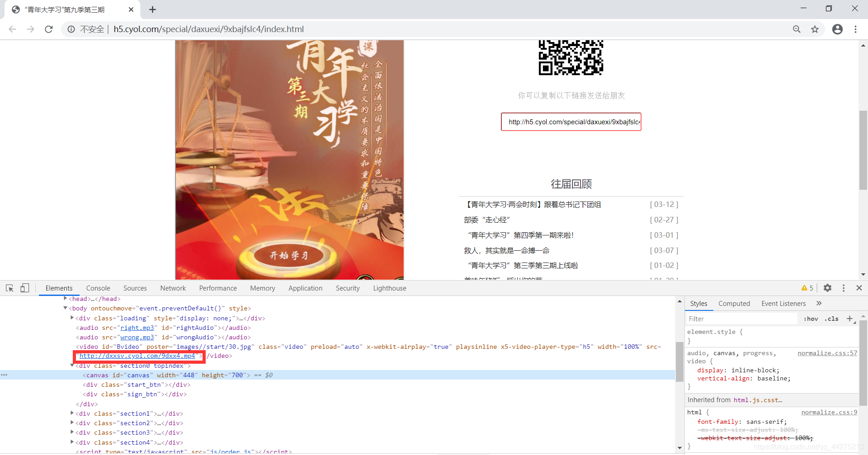
Task: Click the page vertical scrollbar thumb
Action: pyautogui.click(x=863, y=150)
